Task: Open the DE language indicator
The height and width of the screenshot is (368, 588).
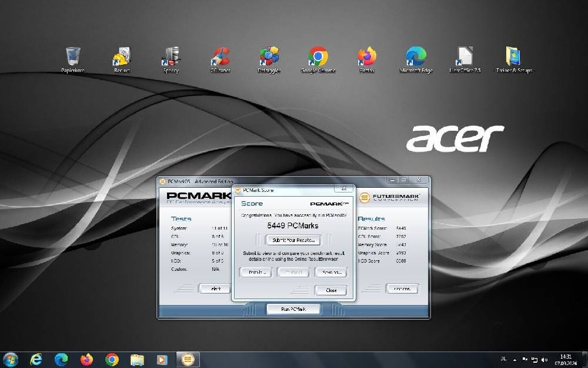Action: 504,359
